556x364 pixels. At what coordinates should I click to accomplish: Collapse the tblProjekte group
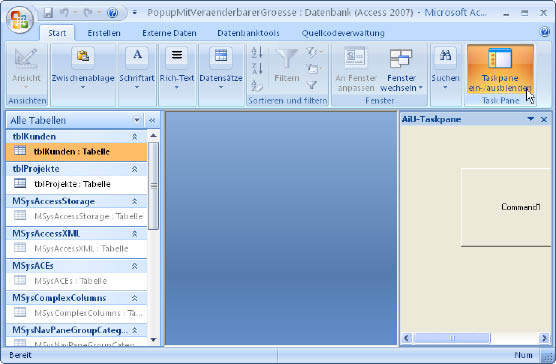[135, 169]
